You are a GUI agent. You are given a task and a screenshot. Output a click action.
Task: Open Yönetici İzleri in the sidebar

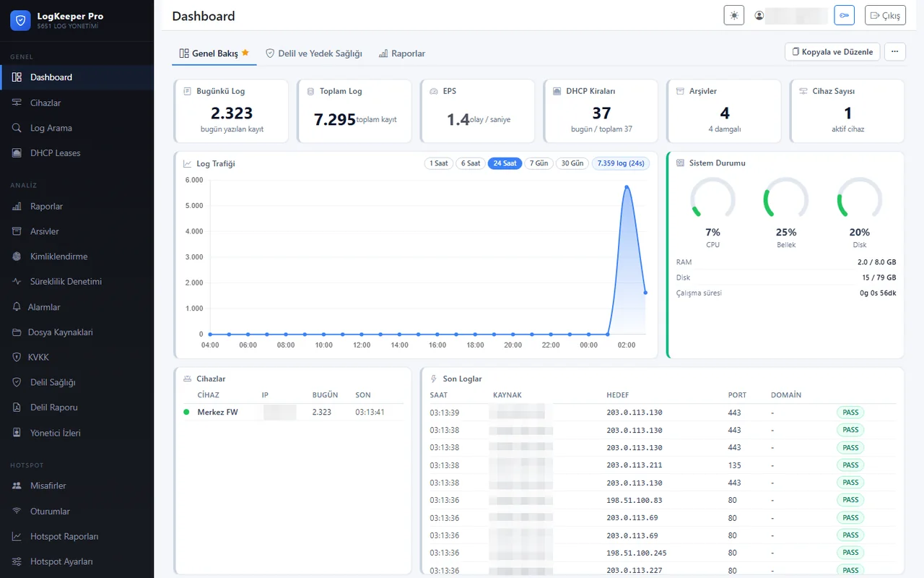tap(77, 433)
